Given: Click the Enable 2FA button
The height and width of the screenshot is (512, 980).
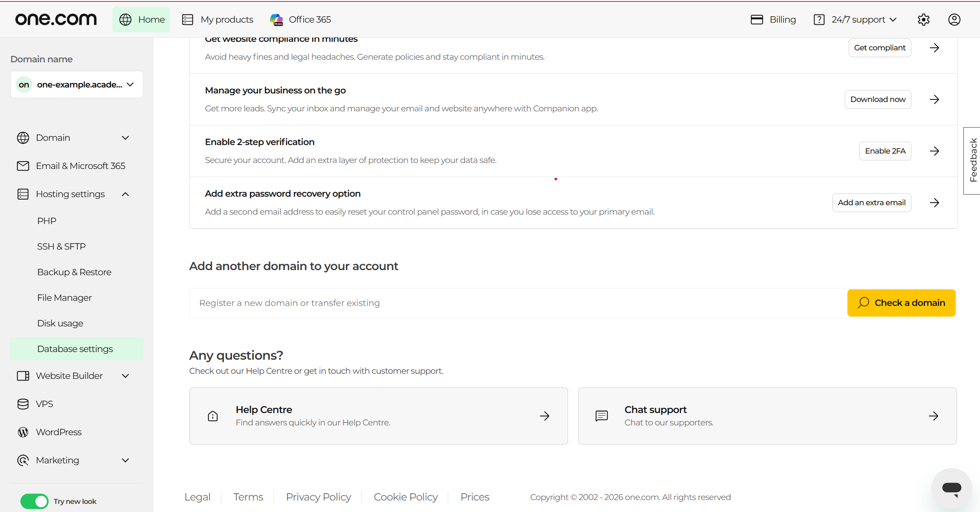Looking at the screenshot, I should pyautogui.click(x=885, y=151).
